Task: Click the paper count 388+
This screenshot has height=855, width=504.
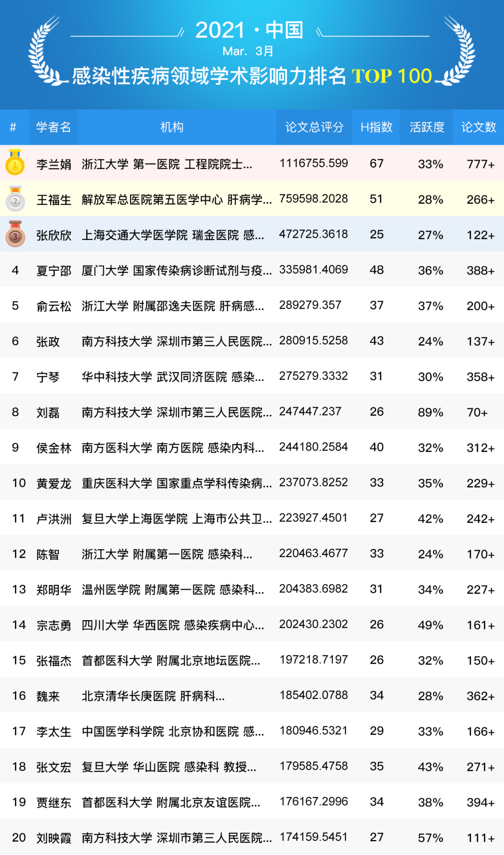Action: click(481, 271)
